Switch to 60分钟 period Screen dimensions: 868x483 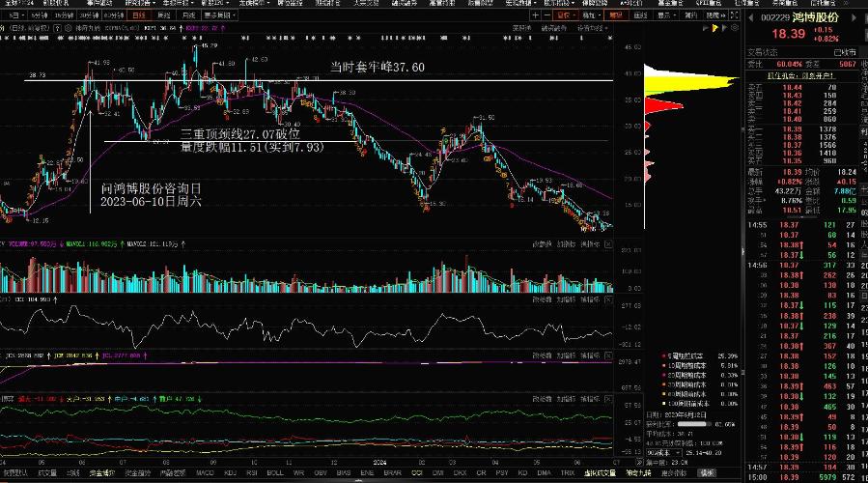click(114, 15)
